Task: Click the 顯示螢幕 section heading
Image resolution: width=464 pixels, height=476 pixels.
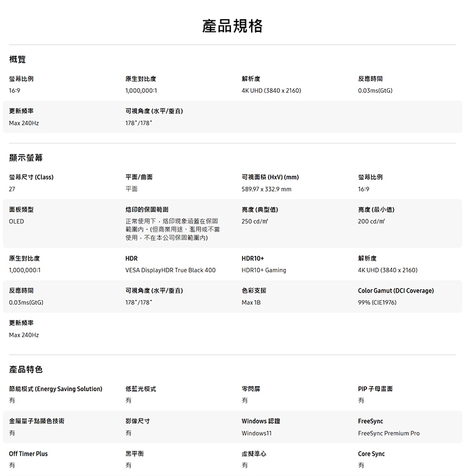Action: [x=26, y=158]
